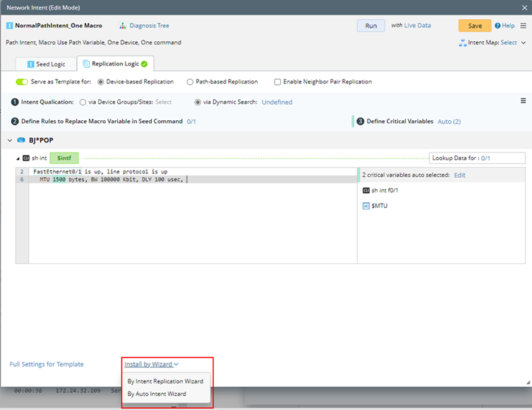532x410 pixels.
Task: Click the Help question mark icon
Action: pyautogui.click(x=497, y=26)
